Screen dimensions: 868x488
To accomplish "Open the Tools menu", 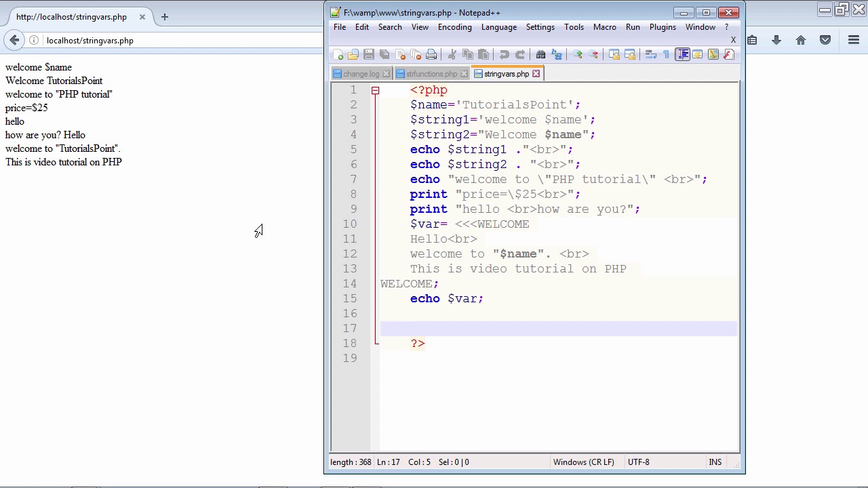I will point(574,27).
